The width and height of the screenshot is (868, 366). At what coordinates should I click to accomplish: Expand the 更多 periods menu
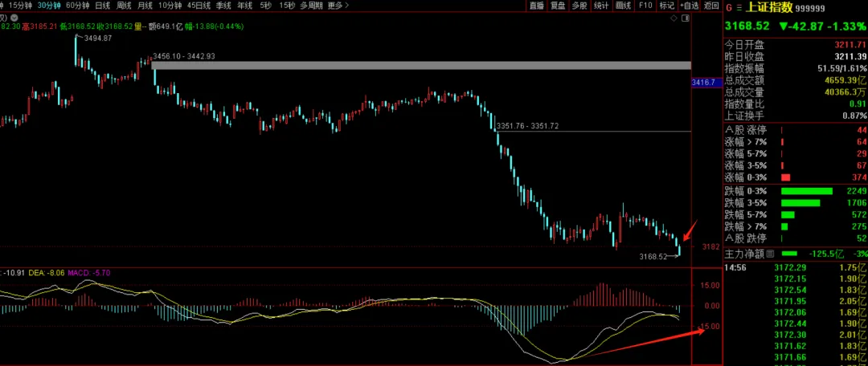(338, 6)
